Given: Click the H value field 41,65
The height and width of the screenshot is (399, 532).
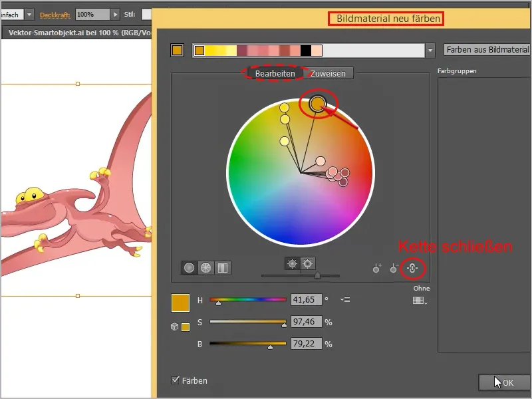Looking at the screenshot, I should point(306,300).
